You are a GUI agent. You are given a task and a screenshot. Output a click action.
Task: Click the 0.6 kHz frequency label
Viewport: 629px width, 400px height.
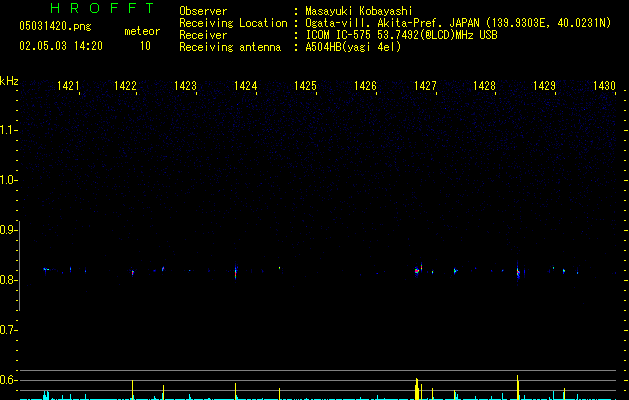click(x=8, y=380)
